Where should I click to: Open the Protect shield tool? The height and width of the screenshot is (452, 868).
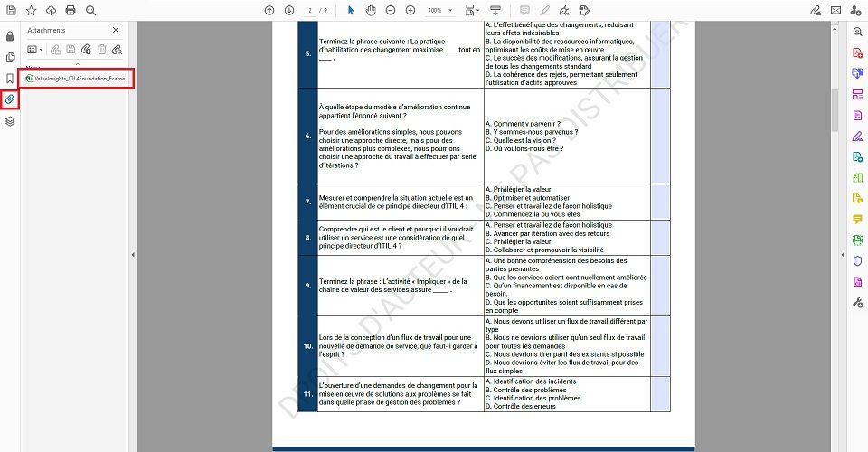(x=857, y=260)
